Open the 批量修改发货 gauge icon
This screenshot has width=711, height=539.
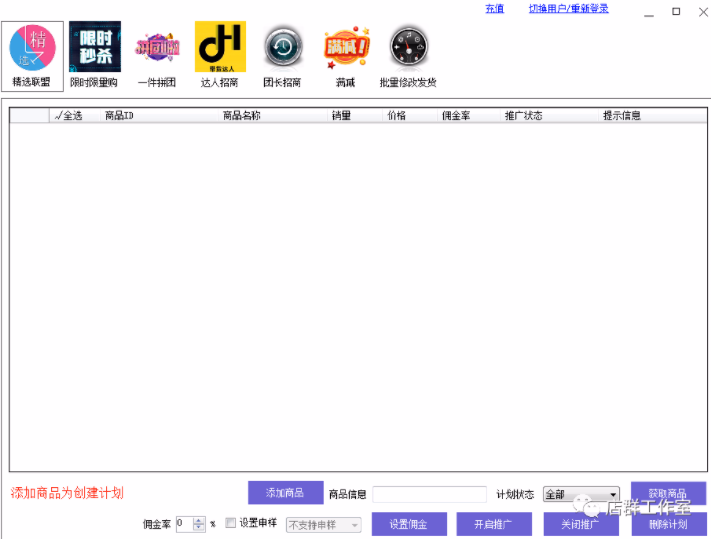click(x=409, y=48)
